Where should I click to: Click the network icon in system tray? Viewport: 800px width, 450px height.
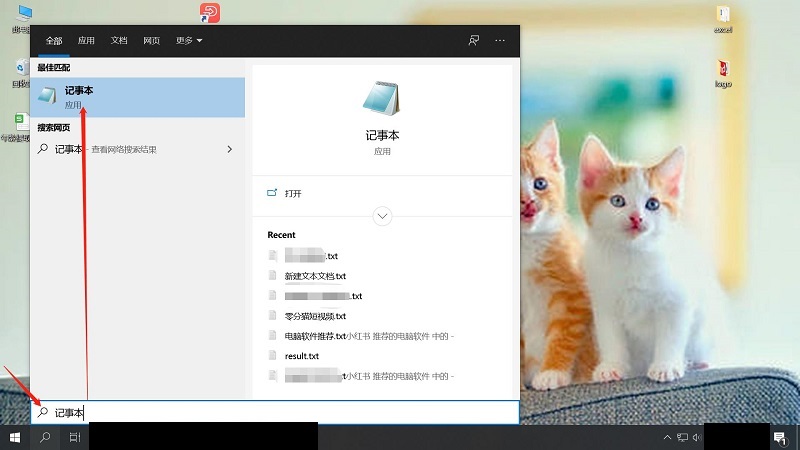tap(682, 437)
